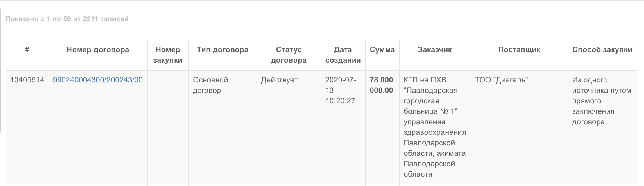Open contract link 990240004300/200243/00
The image size is (644, 186).
[98, 80]
